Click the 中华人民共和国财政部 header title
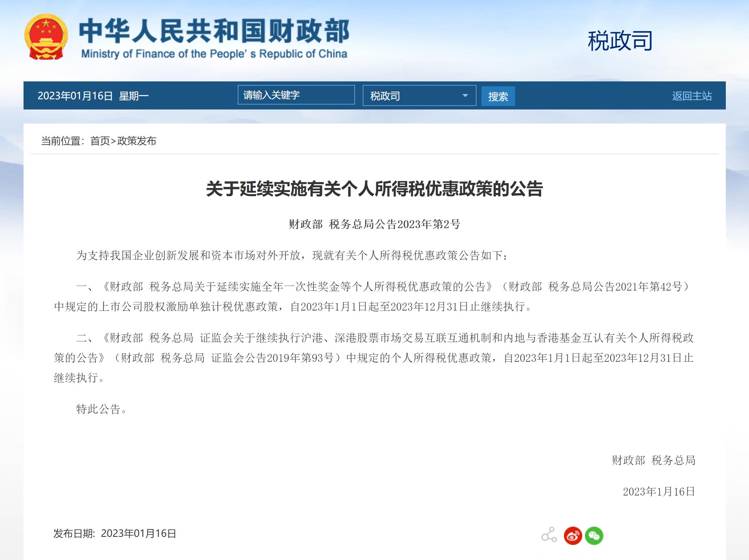749x560 pixels. 214,31
